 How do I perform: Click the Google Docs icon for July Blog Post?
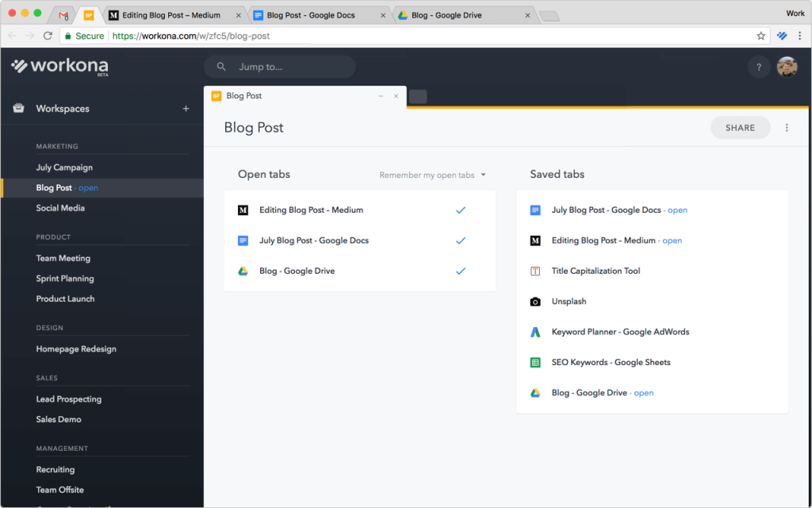pyautogui.click(x=536, y=210)
